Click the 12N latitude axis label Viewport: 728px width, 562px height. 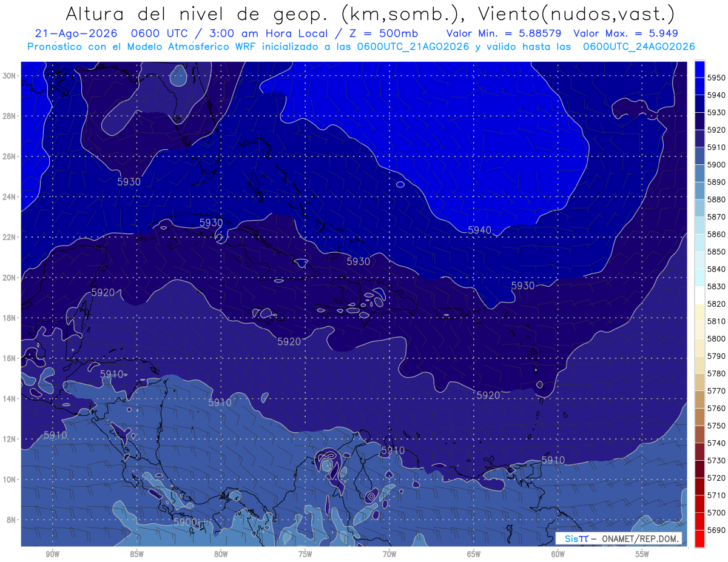pos(8,439)
